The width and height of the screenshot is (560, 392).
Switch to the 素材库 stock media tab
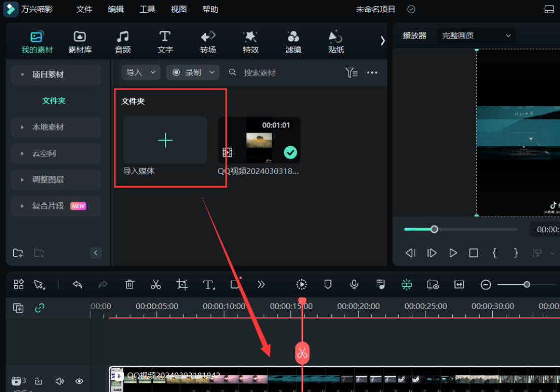tap(79, 42)
